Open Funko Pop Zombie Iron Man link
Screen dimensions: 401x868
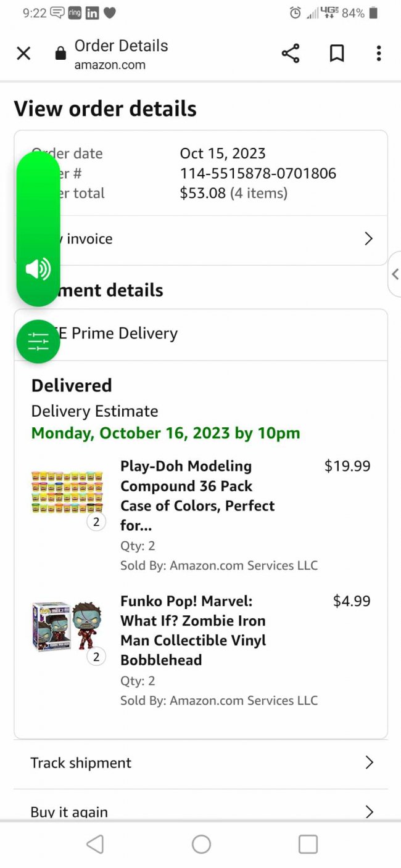(x=193, y=630)
